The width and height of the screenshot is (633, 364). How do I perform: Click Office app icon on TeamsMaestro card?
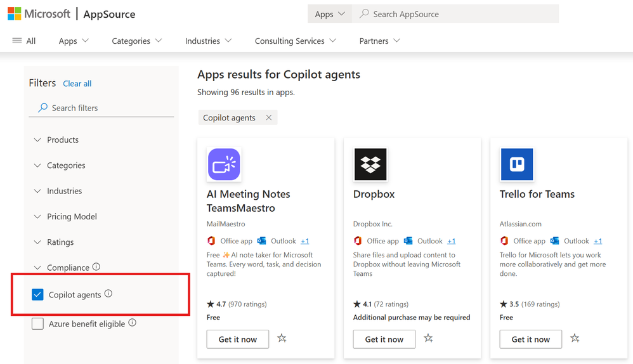[211, 241]
